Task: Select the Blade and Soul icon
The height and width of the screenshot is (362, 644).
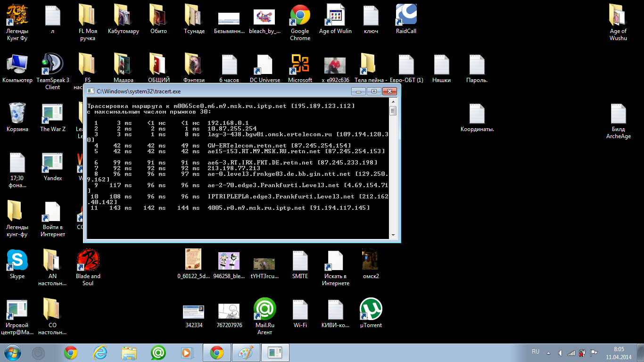Action: (x=88, y=261)
